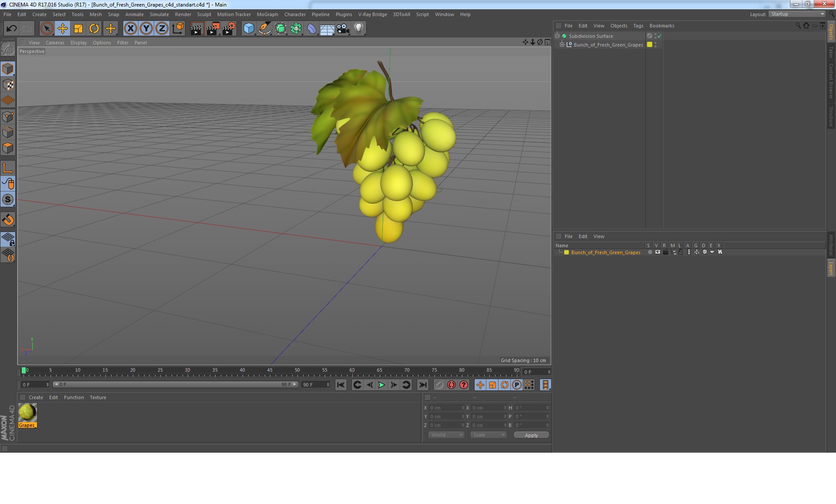Open the viewport Display menu
The image size is (836, 504).
78,43
